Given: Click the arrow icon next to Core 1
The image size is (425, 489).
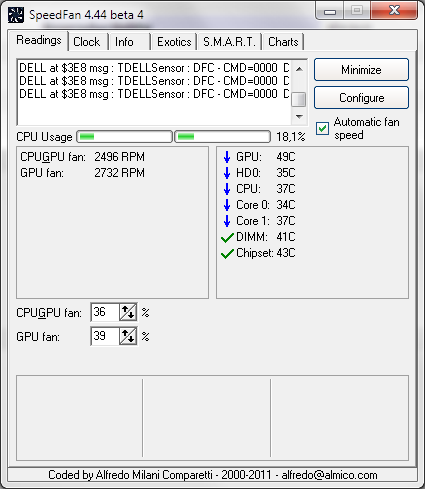Looking at the screenshot, I should [x=227, y=221].
